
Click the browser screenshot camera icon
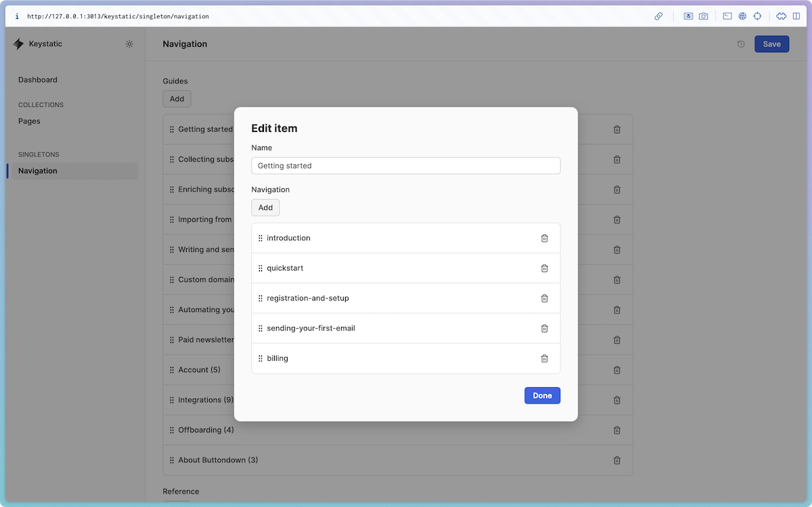pyautogui.click(x=704, y=16)
